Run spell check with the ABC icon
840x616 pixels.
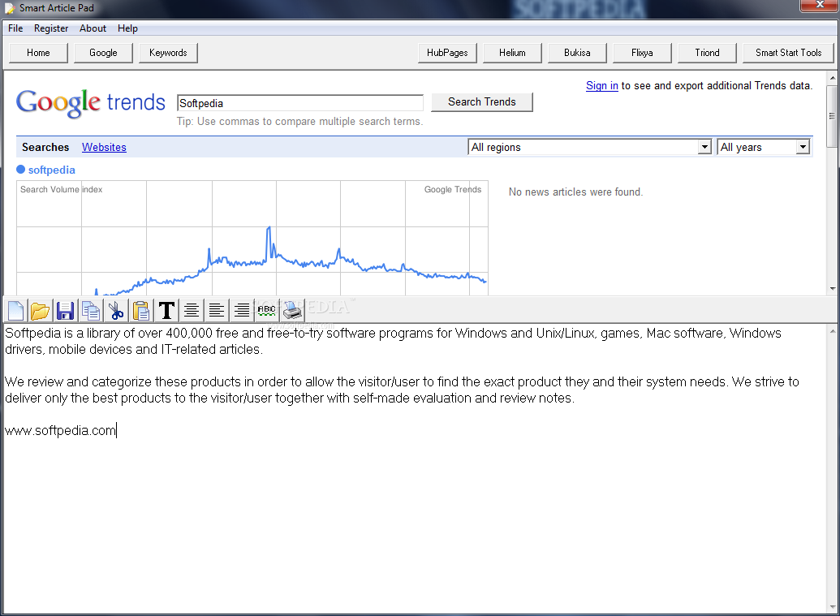(x=267, y=310)
